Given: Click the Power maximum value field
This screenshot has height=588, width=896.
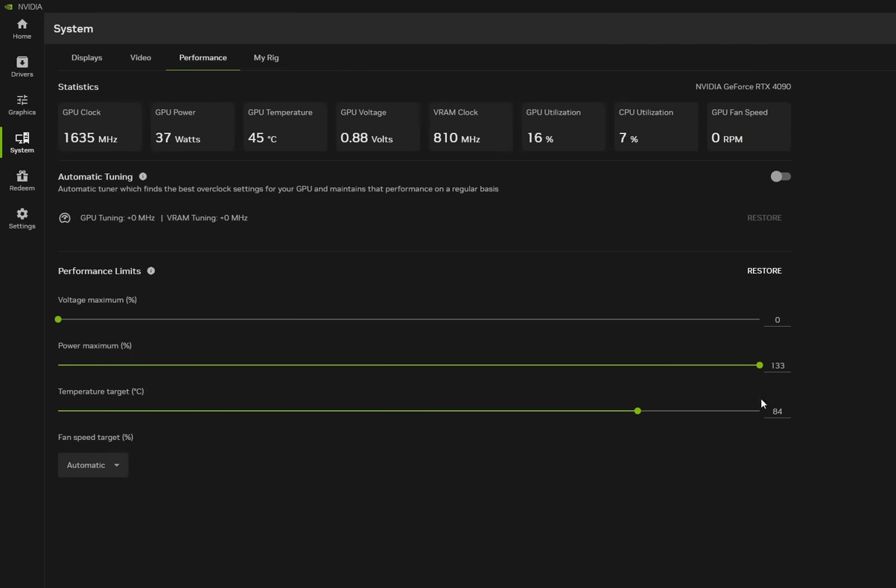Looking at the screenshot, I should tap(778, 365).
